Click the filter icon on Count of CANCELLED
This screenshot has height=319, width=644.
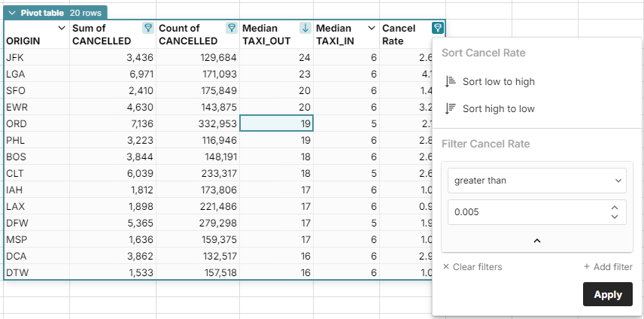[232, 28]
